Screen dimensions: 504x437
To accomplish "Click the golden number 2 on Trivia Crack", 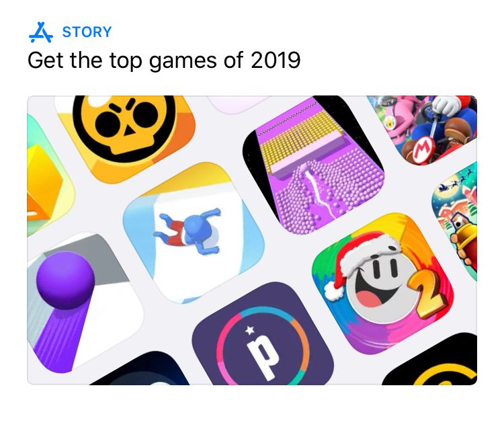I will pyautogui.click(x=427, y=294).
